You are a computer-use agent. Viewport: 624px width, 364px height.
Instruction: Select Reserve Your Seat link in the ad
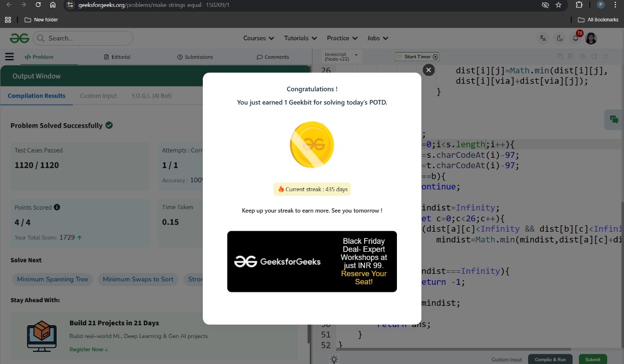[x=364, y=278]
